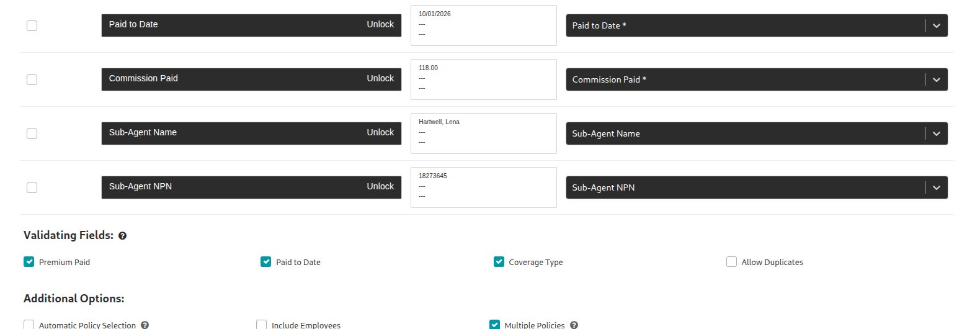
Task: Enable Allow Duplicates option
Action: [x=731, y=261]
